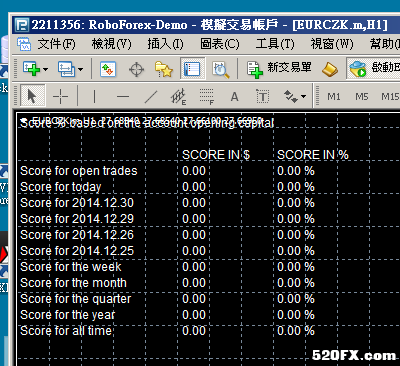Toggle the Terminal panel icon

click(192, 69)
